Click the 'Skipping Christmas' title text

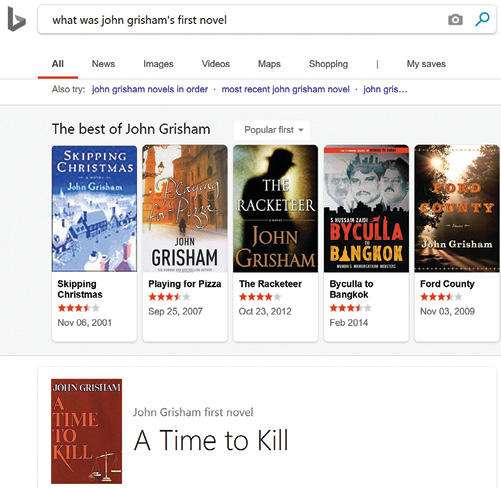click(80, 289)
